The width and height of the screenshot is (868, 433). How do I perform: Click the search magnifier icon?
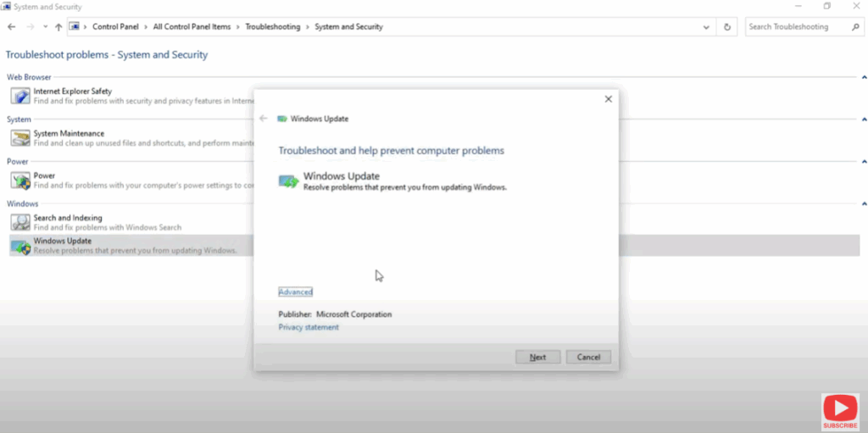coord(855,26)
